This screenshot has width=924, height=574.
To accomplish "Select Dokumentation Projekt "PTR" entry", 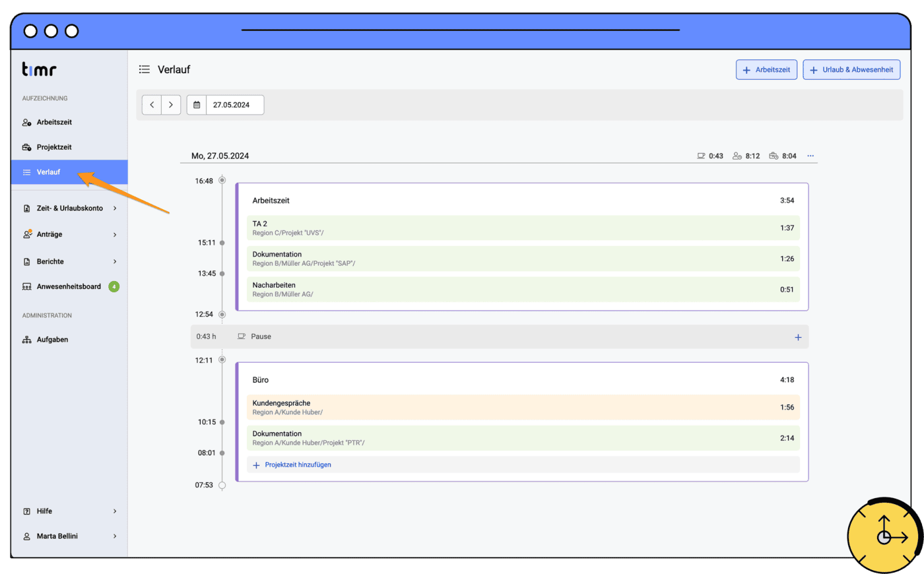I will [x=523, y=438].
